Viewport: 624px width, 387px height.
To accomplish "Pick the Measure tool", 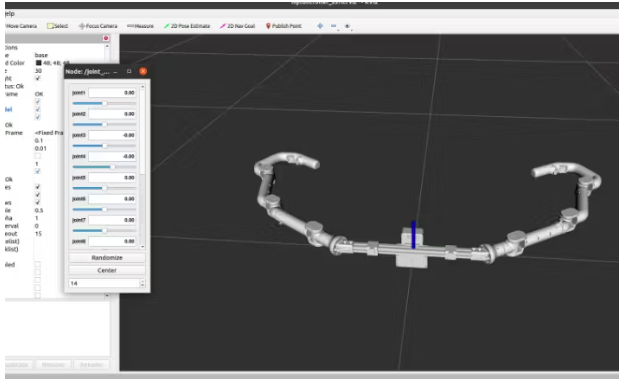I will 140,26.
